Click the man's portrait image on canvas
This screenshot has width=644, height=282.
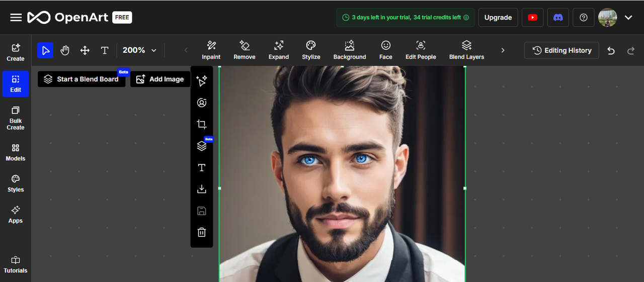(x=342, y=174)
